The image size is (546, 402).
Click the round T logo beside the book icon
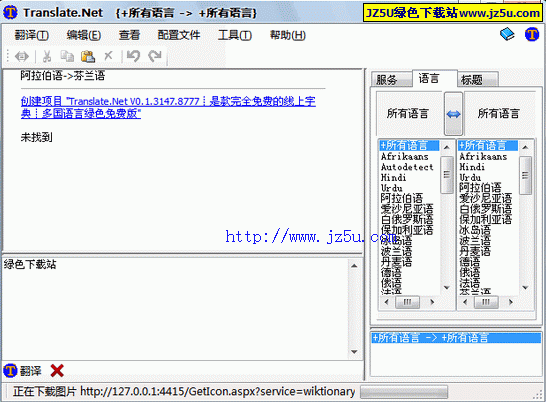[532, 34]
